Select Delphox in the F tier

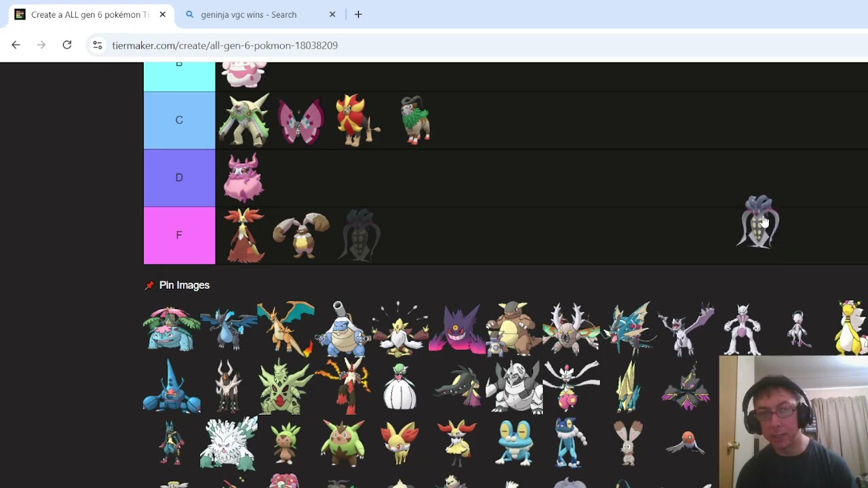[243, 235]
